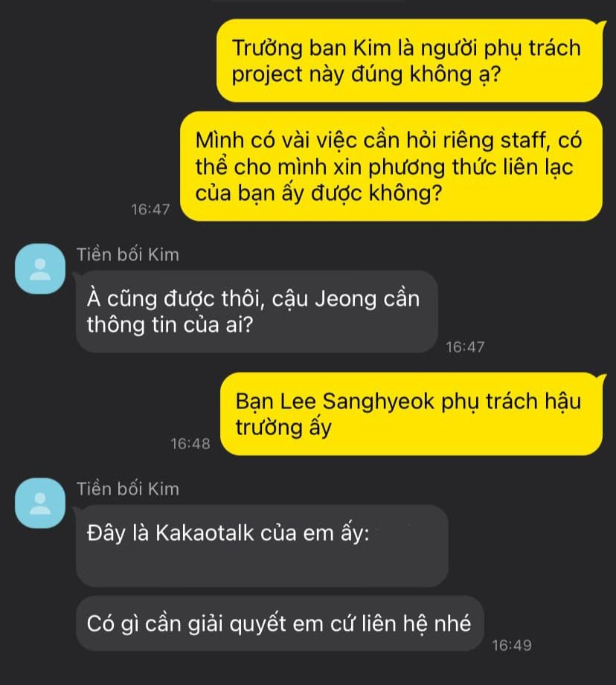Click the 16:49 timestamp
Screen dimensions: 616x685
512,646
